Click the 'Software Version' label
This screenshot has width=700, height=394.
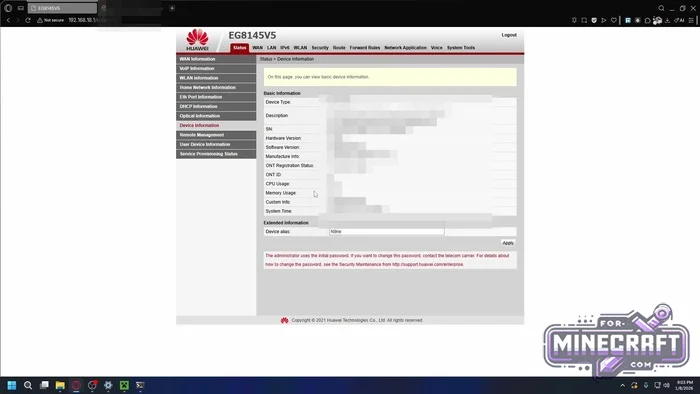[283, 147]
